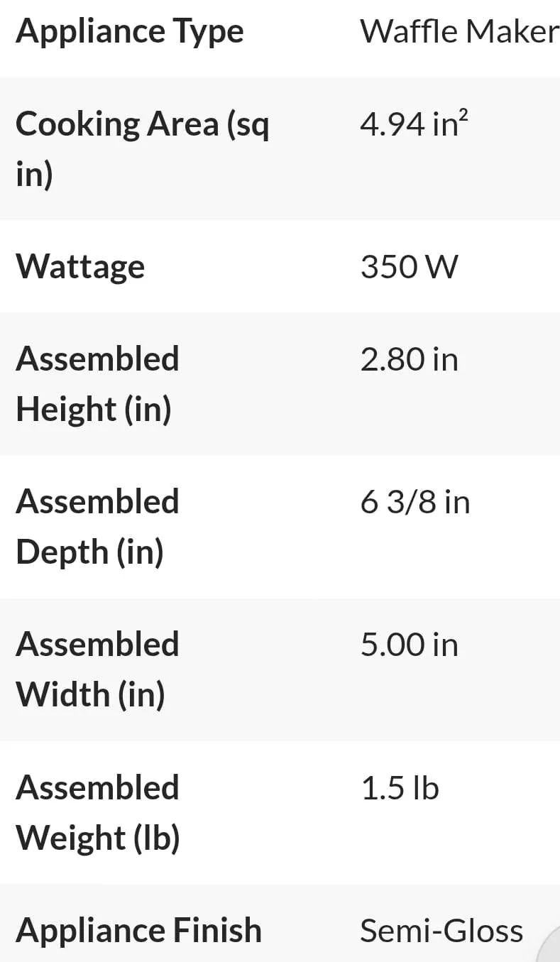
Task: Select the "Waffle Maker" value
Action: pyautogui.click(x=459, y=31)
